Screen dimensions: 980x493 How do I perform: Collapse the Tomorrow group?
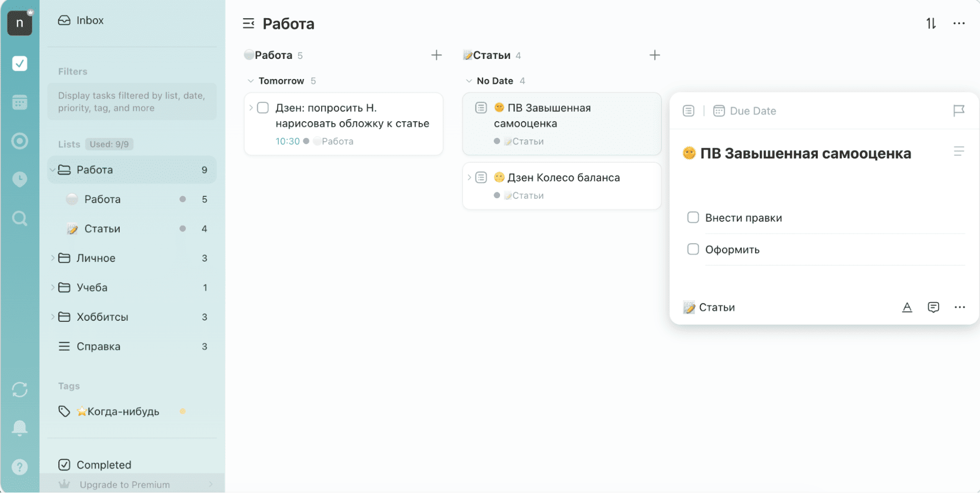[251, 81]
